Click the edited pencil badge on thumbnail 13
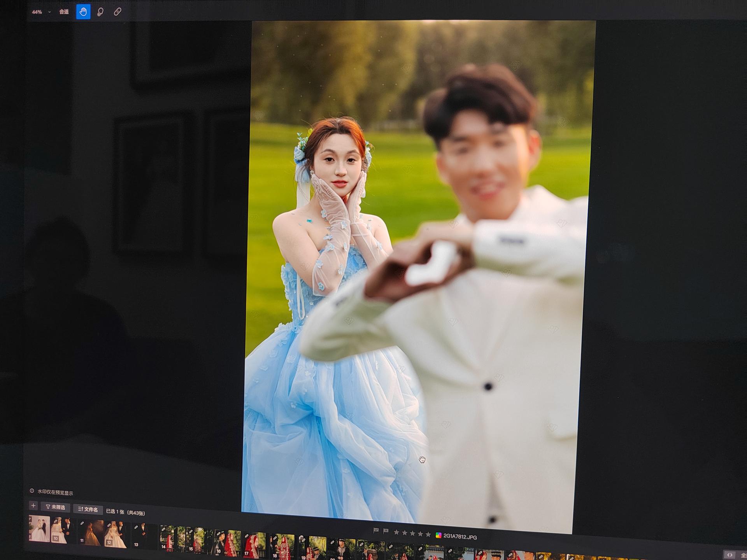The width and height of the screenshot is (747, 560). click(136, 527)
